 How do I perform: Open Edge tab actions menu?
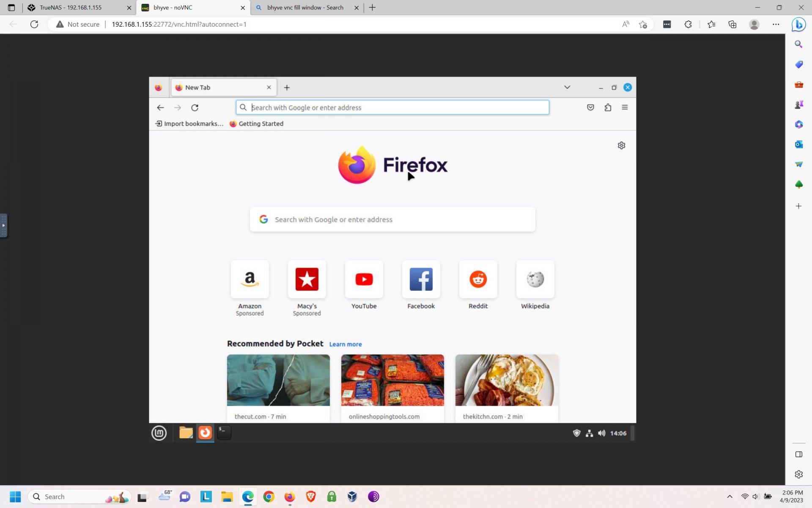coord(11,8)
